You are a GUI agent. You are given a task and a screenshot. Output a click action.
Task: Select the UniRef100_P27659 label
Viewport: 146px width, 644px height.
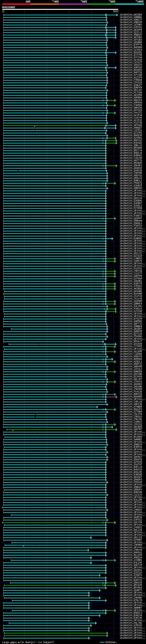pyautogui.click(x=131, y=208)
